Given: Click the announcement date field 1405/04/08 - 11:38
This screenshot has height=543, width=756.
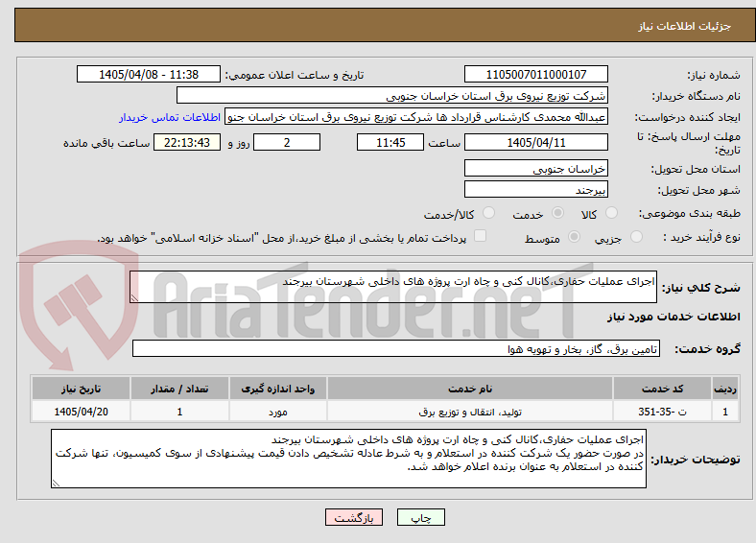Looking at the screenshot, I should (149, 74).
